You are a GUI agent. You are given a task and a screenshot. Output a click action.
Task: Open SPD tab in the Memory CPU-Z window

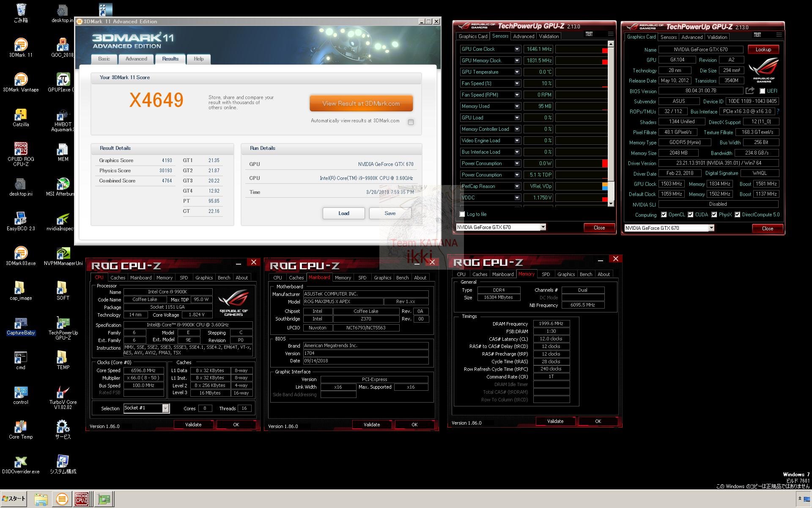coord(546,274)
